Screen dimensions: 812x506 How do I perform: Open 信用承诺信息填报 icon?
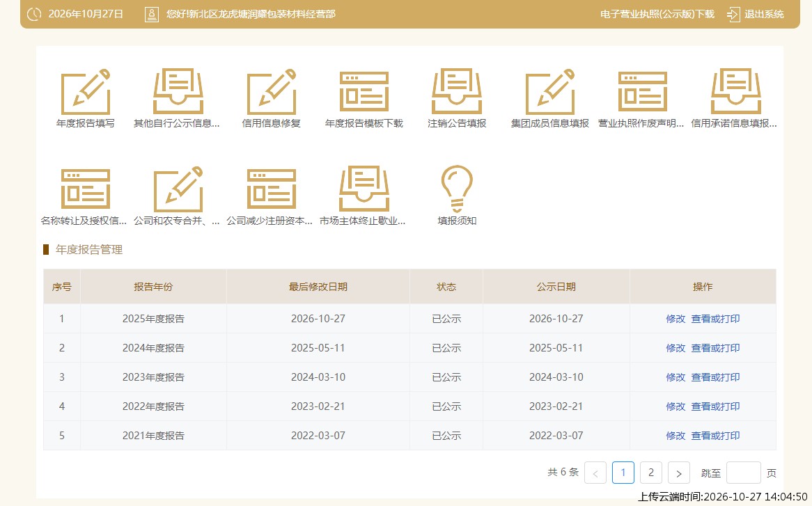click(736, 92)
